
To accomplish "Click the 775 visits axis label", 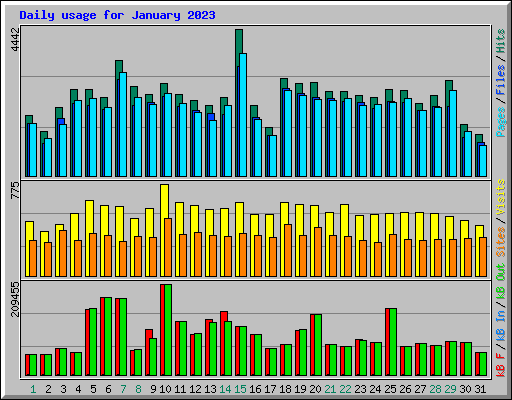I will (x=15, y=190).
